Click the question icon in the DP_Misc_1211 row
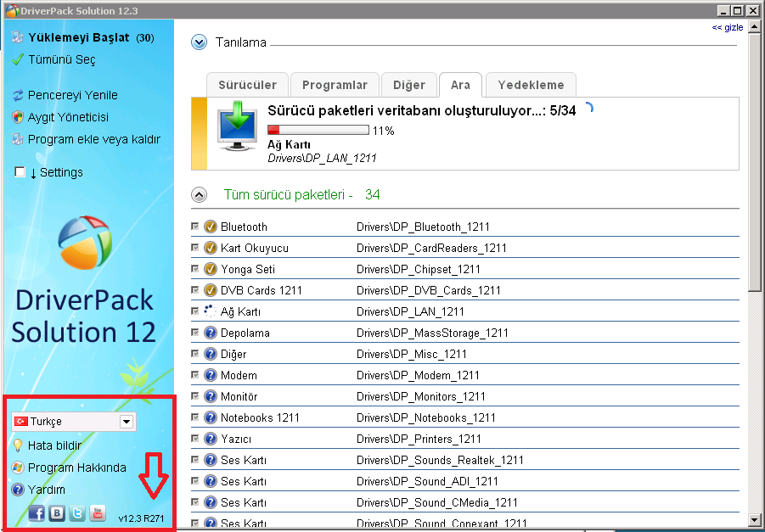Screen dimensions: 765x532 point(211,354)
